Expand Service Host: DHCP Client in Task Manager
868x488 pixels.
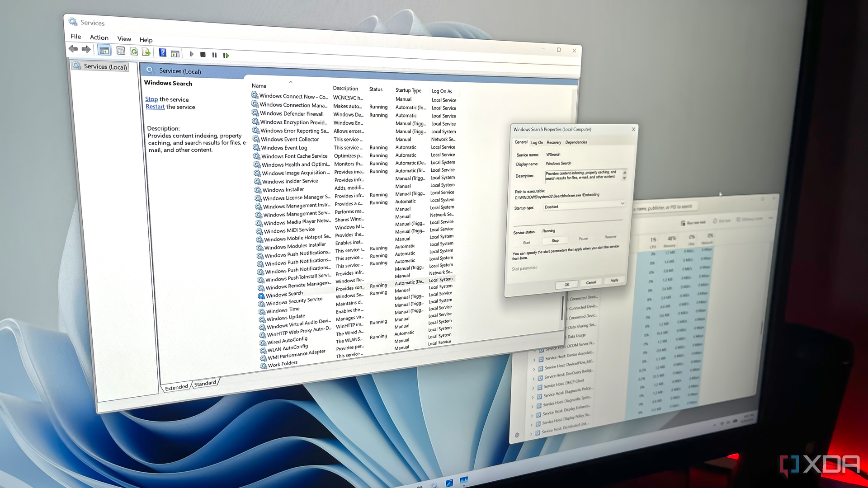tap(533, 388)
